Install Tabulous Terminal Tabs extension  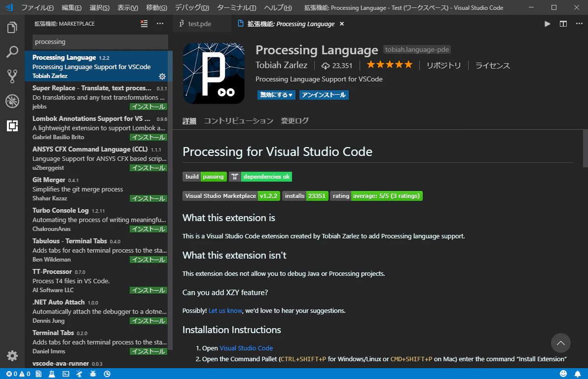[148, 260]
